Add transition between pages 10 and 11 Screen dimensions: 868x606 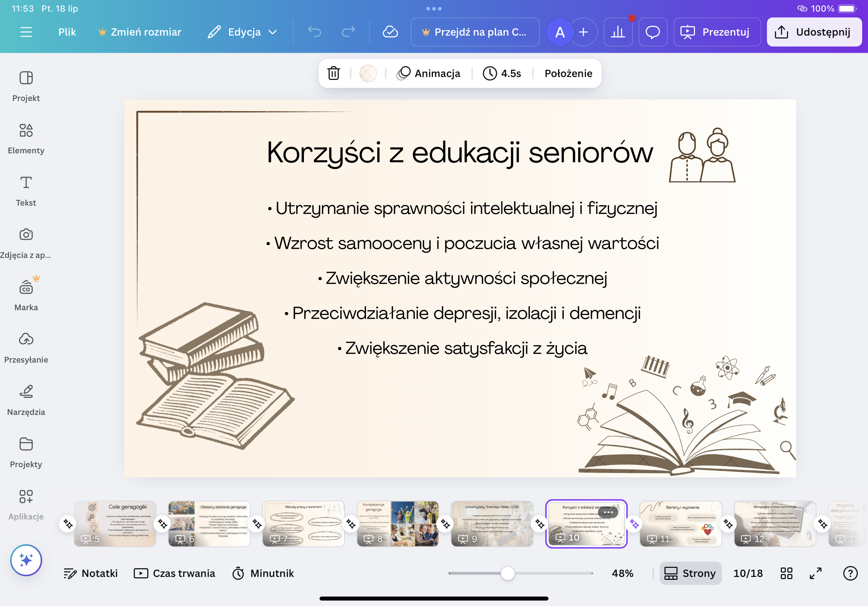(x=634, y=524)
